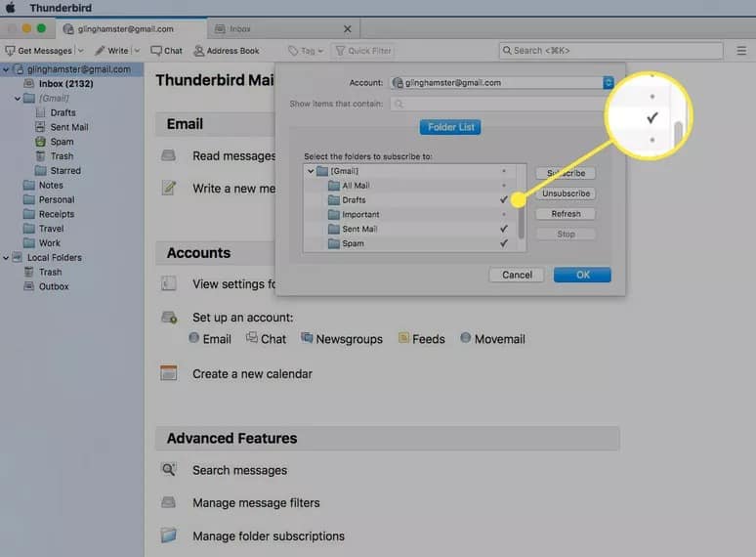The image size is (756, 557).
Task: Select Inbox (2132) folder
Action: pos(65,84)
